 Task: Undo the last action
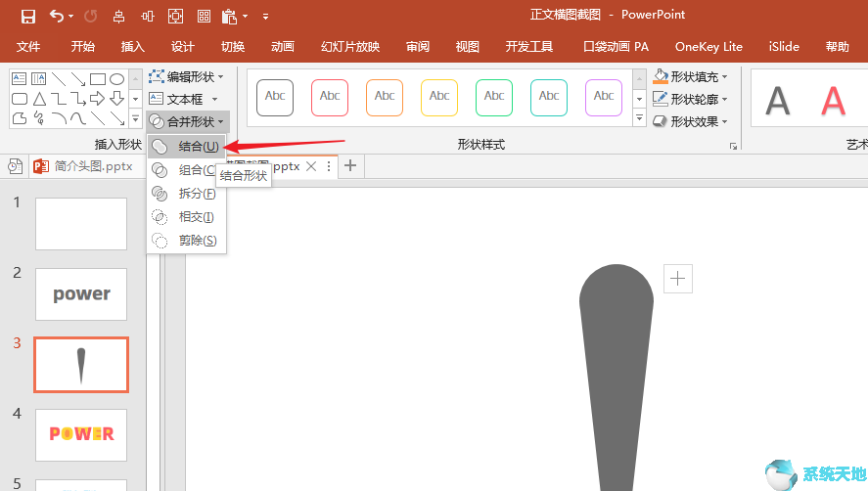coord(56,16)
